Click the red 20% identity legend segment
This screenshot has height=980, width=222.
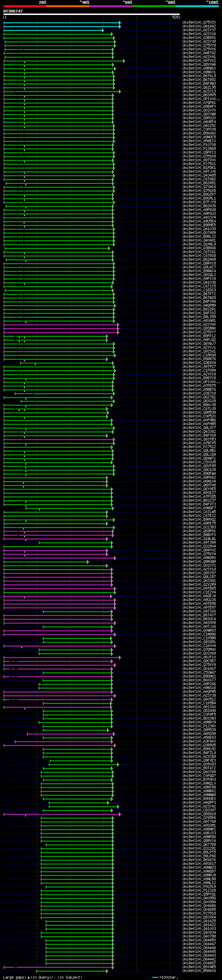[x=25, y=6]
